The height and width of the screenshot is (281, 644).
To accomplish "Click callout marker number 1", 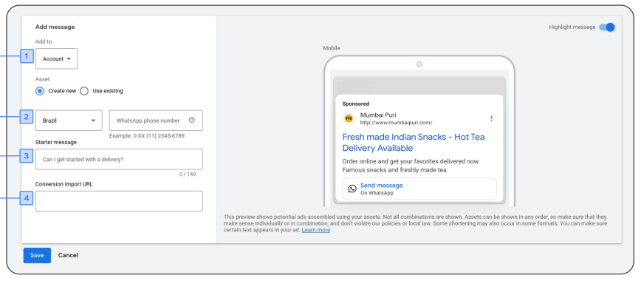I will click(x=27, y=56).
